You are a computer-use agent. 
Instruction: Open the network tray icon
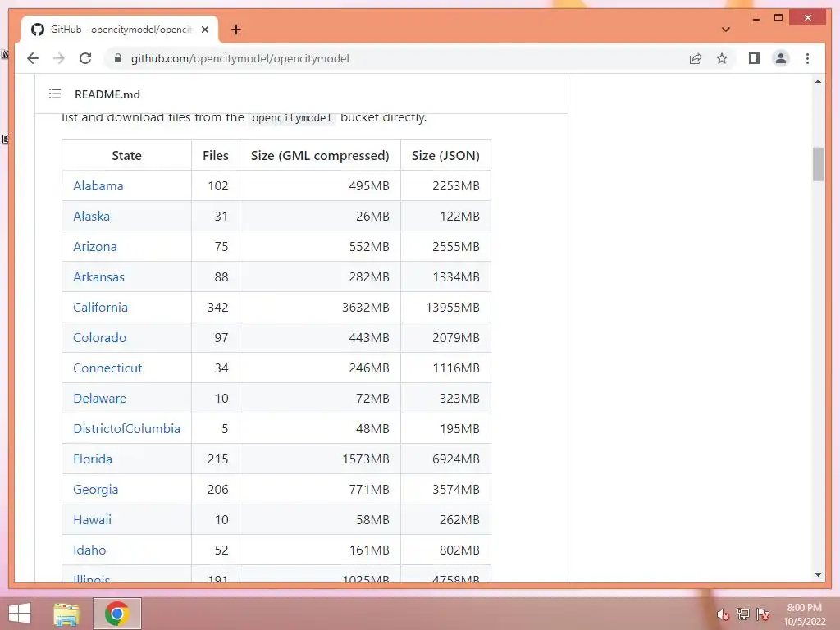743,614
